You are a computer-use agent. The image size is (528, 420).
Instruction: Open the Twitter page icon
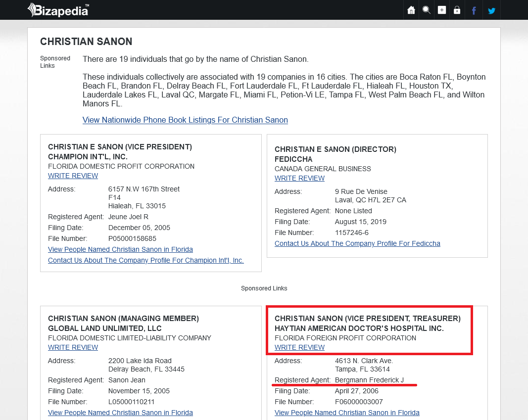click(x=492, y=11)
